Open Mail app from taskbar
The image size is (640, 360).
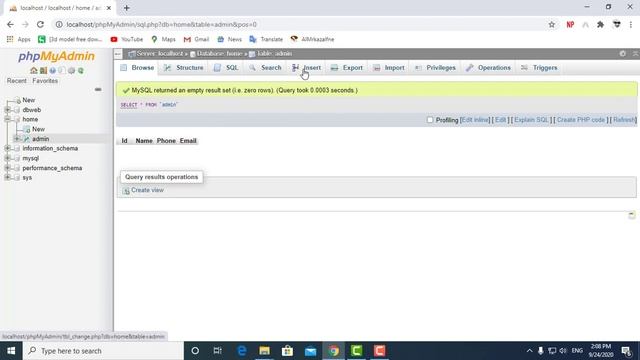(311, 351)
